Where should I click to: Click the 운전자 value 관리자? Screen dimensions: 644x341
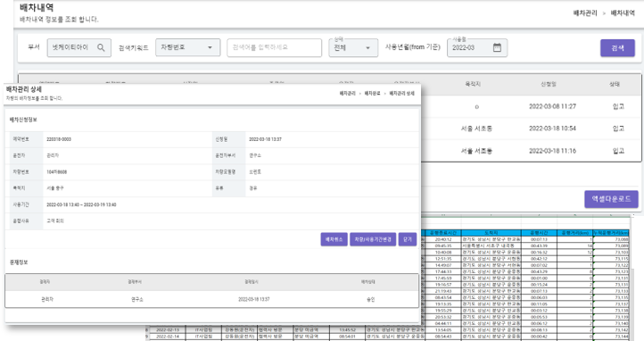point(53,155)
